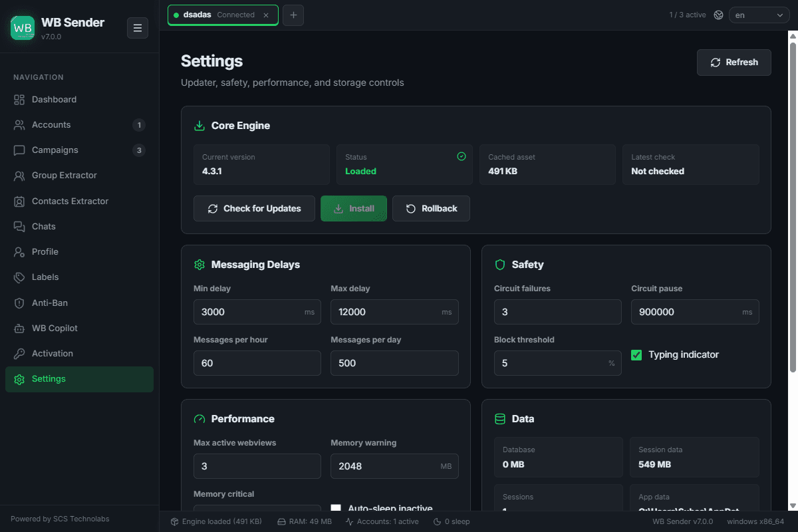This screenshot has height=532, width=798.
Task: Click the Block threshold field
Action: tap(558, 363)
